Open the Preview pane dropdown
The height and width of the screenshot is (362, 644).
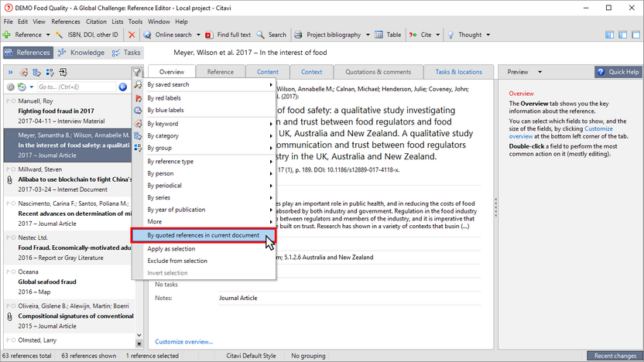tap(540, 72)
